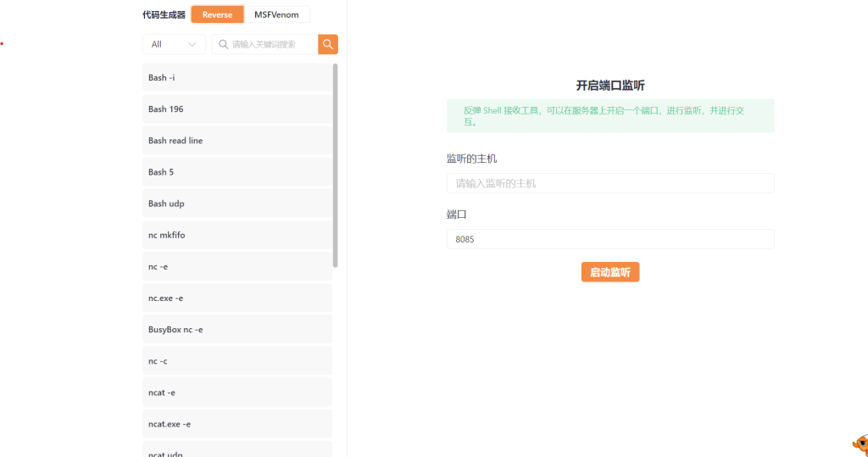Screen dimensions: 868x457
Task: Choose the nc.exe -e entry
Action: 236,298
